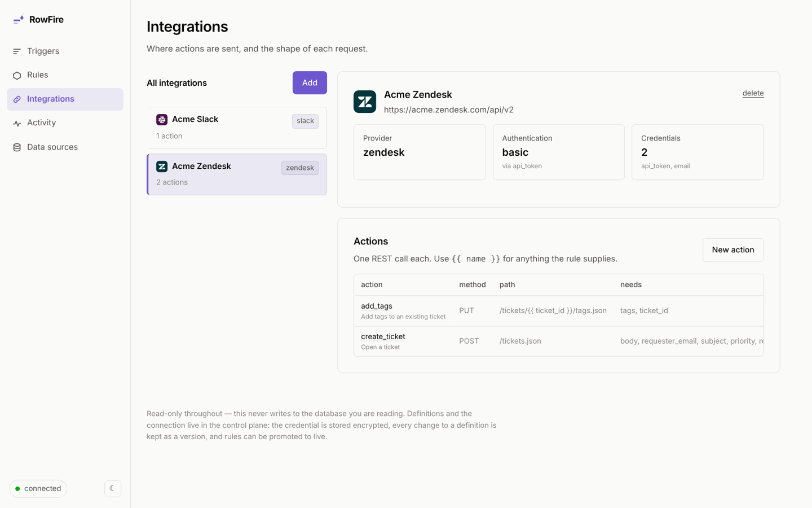
Task: Select the Acme Zendesk integration card
Action: click(237, 174)
